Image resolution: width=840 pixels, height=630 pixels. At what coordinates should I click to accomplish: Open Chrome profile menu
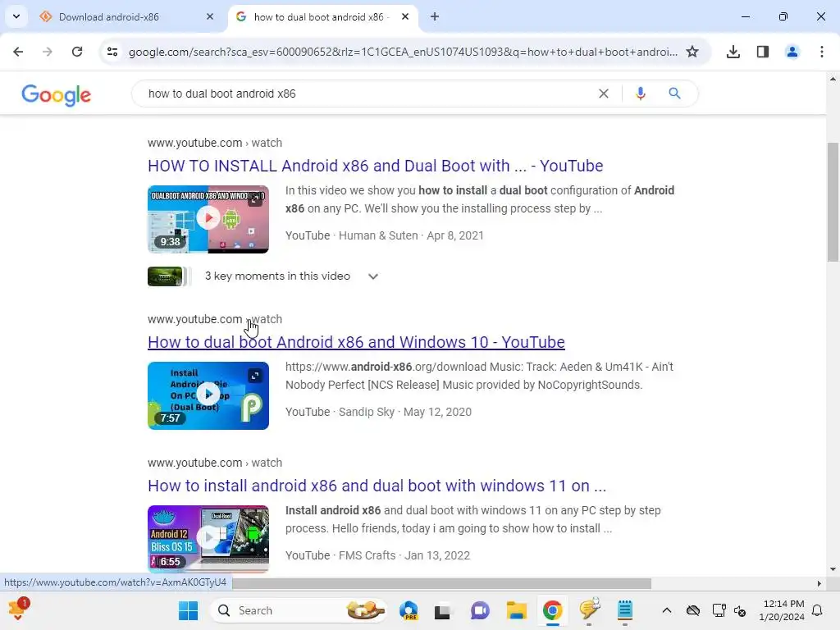[x=792, y=52]
